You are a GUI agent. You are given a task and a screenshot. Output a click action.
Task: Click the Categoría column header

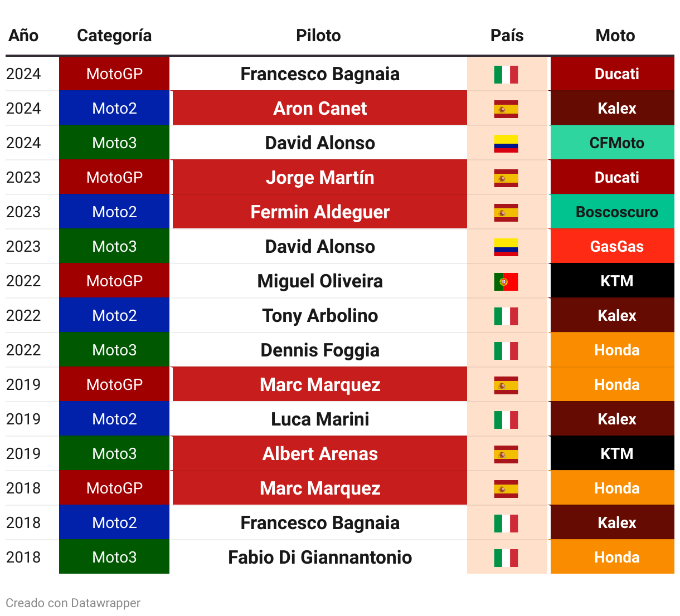pyautogui.click(x=114, y=36)
